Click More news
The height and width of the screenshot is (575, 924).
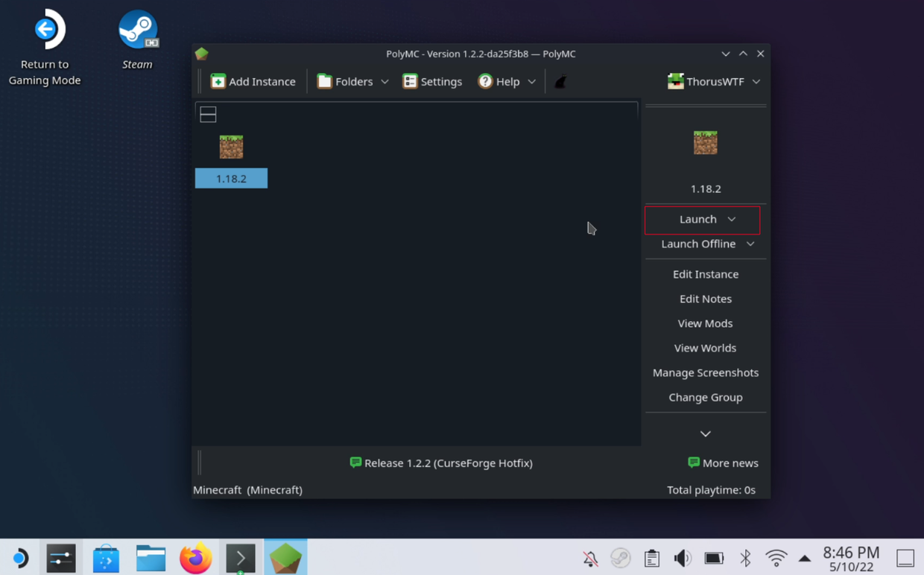(723, 463)
